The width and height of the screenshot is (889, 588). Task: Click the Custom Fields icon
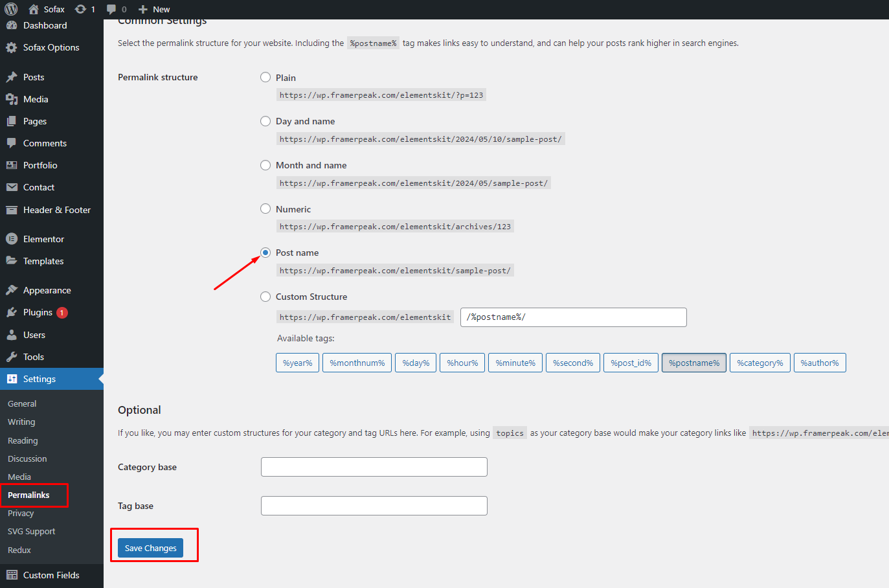click(12, 575)
